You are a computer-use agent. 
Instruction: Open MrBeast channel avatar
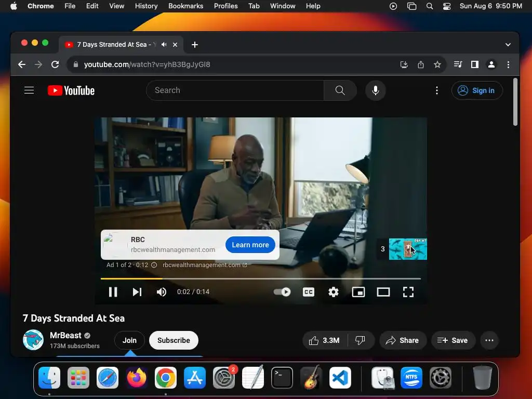tap(33, 340)
